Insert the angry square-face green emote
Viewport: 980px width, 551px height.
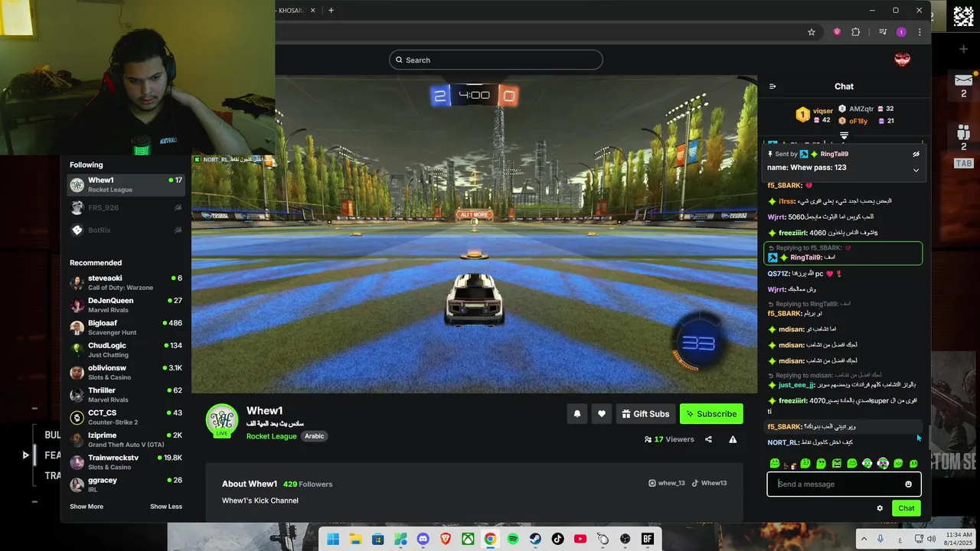836,463
